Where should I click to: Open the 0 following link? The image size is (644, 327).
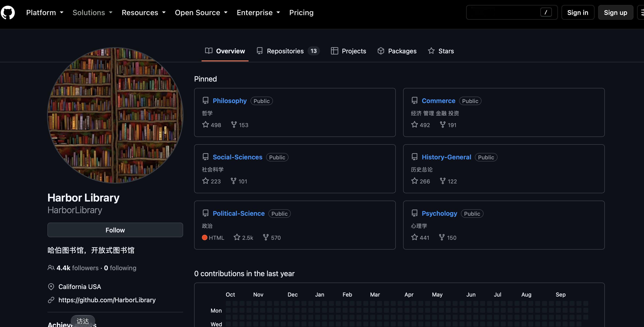120,268
